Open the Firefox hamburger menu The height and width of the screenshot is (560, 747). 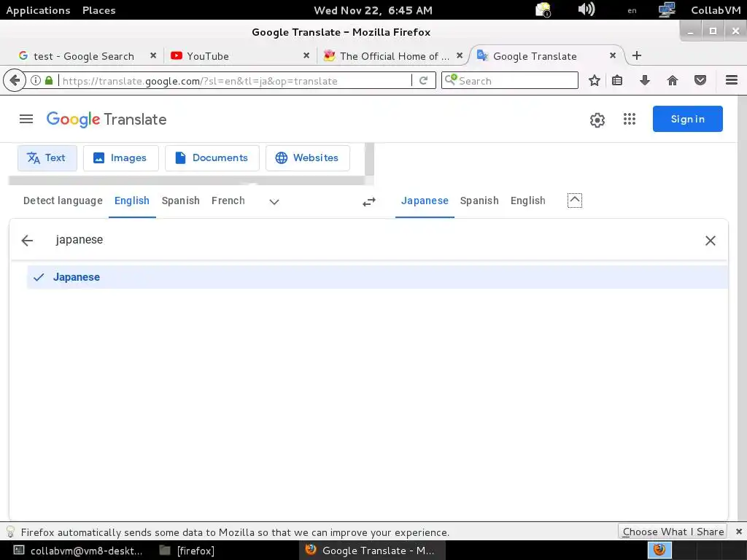[732, 80]
